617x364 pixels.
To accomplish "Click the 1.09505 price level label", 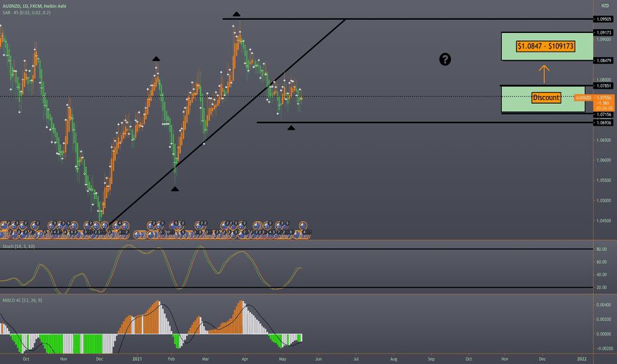I will [604, 19].
